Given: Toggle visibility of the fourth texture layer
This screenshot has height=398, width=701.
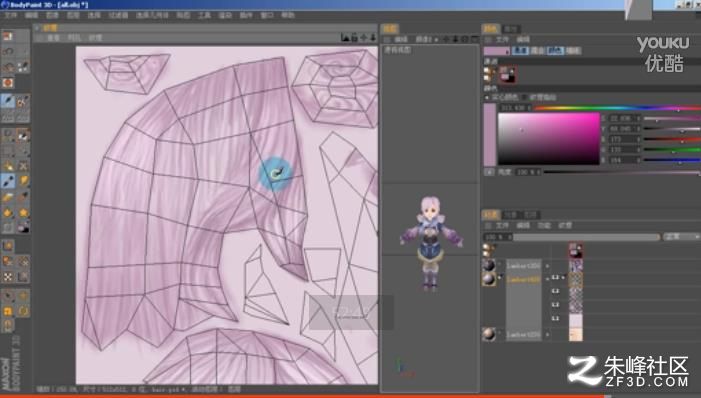Looking at the screenshot, I should click(x=555, y=318).
